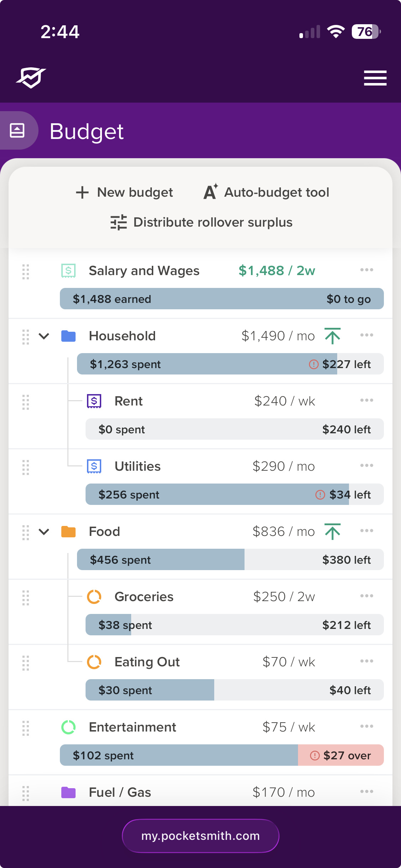Open the Budget sidebar panel icon

tap(17, 130)
